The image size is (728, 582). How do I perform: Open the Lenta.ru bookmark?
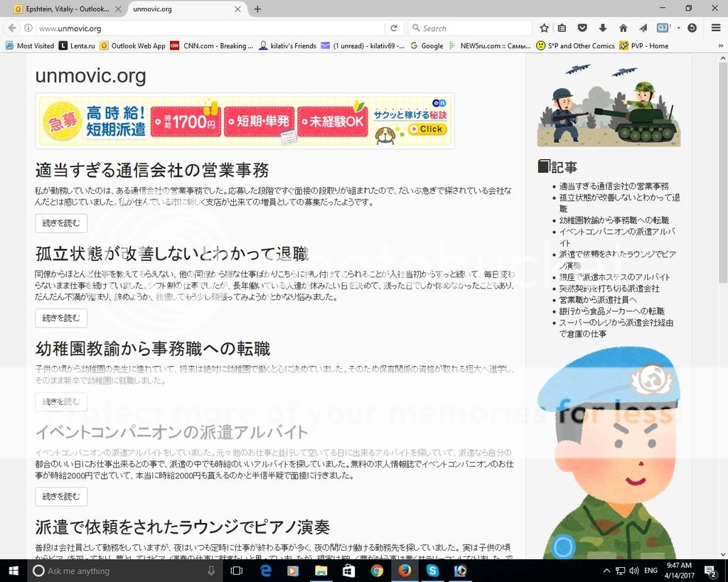tap(77, 46)
